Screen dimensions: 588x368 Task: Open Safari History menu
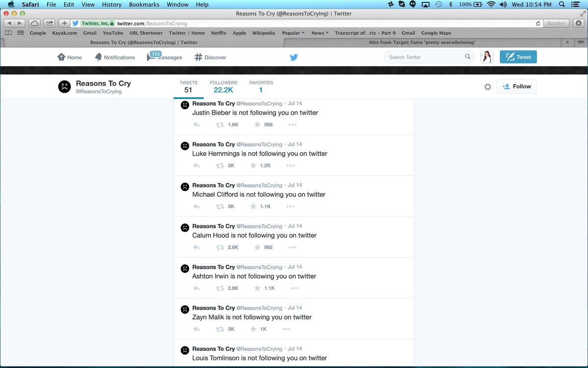pos(111,4)
